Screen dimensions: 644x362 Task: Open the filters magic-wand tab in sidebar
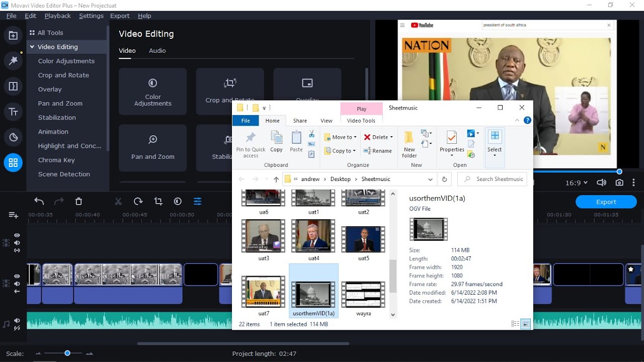pyautogui.click(x=13, y=61)
